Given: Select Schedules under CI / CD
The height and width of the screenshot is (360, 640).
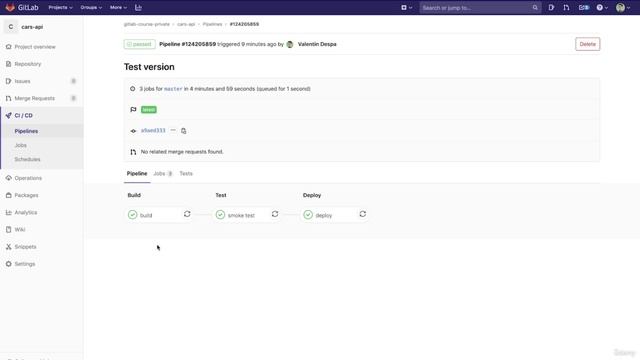Looking at the screenshot, I should pyautogui.click(x=27, y=159).
